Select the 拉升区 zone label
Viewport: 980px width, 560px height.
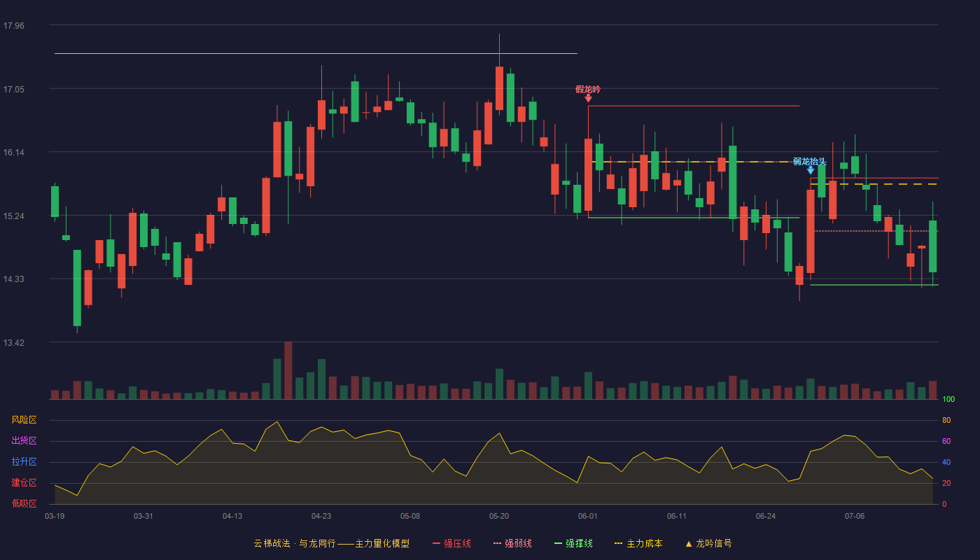(x=24, y=462)
